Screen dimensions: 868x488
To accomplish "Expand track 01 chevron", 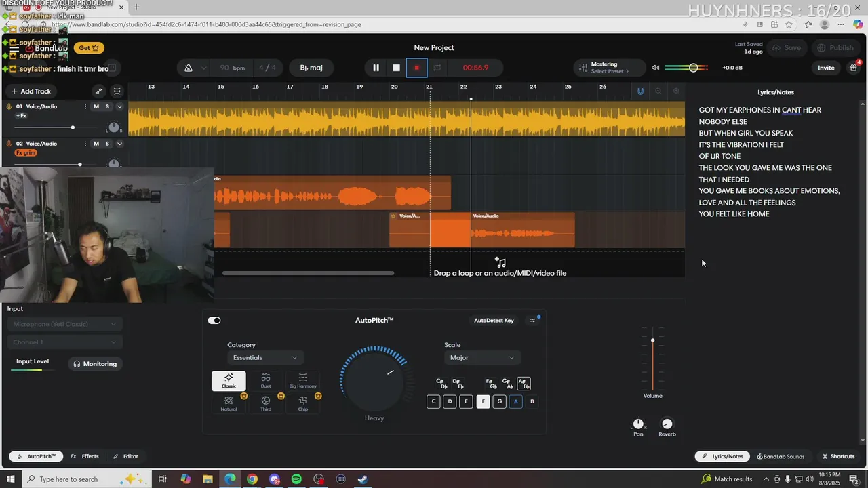I will click(x=119, y=106).
